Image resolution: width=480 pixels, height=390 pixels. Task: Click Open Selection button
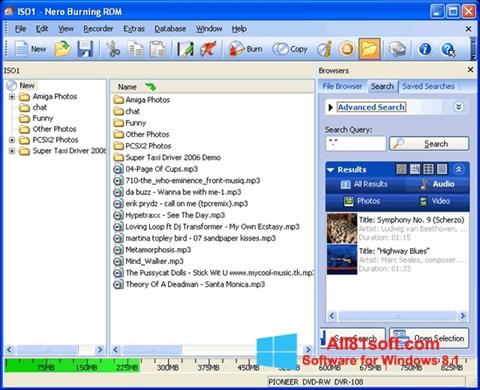429,338
